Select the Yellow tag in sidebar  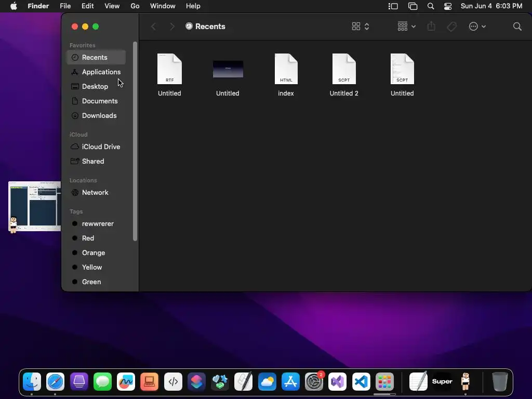click(96, 268)
